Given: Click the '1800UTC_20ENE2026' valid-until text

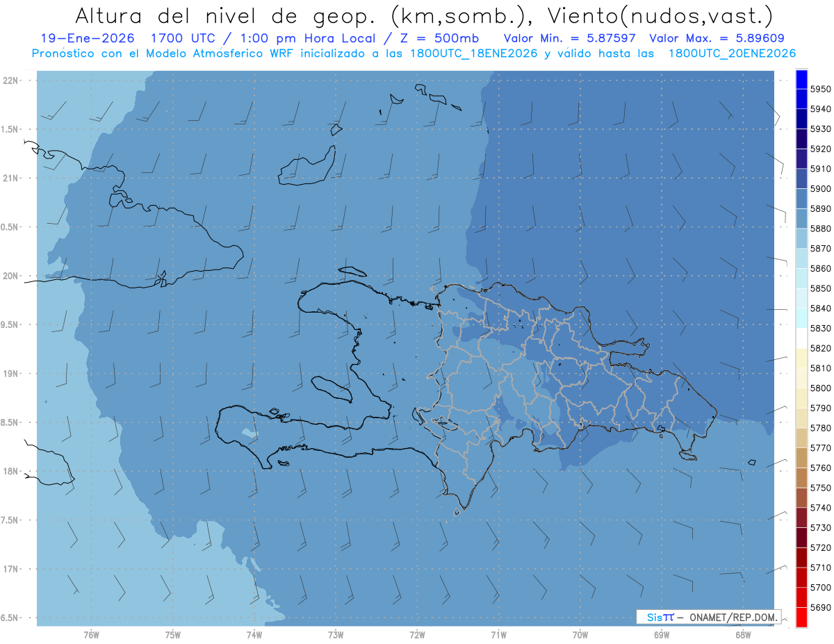Looking at the screenshot, I should coord(732,53).
